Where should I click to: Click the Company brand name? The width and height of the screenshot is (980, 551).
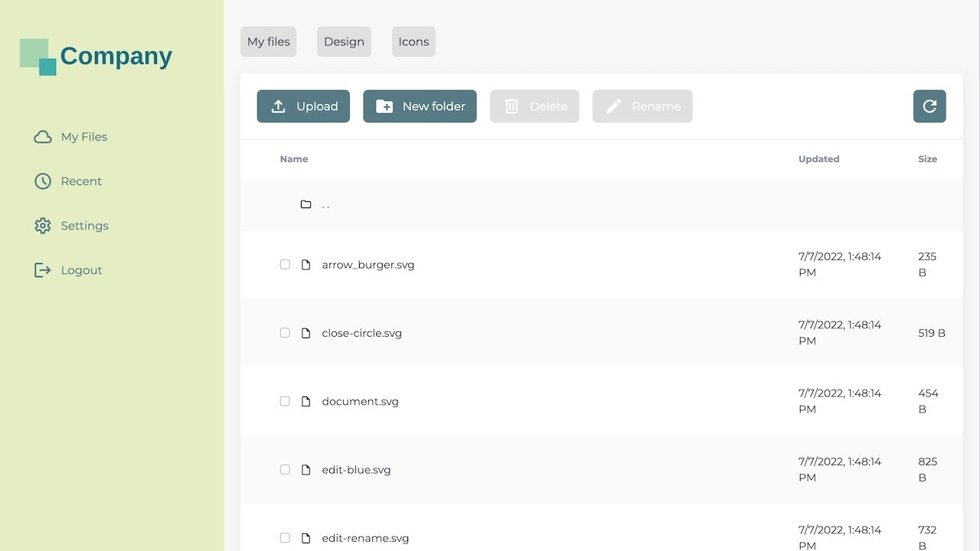click(116, 56)
